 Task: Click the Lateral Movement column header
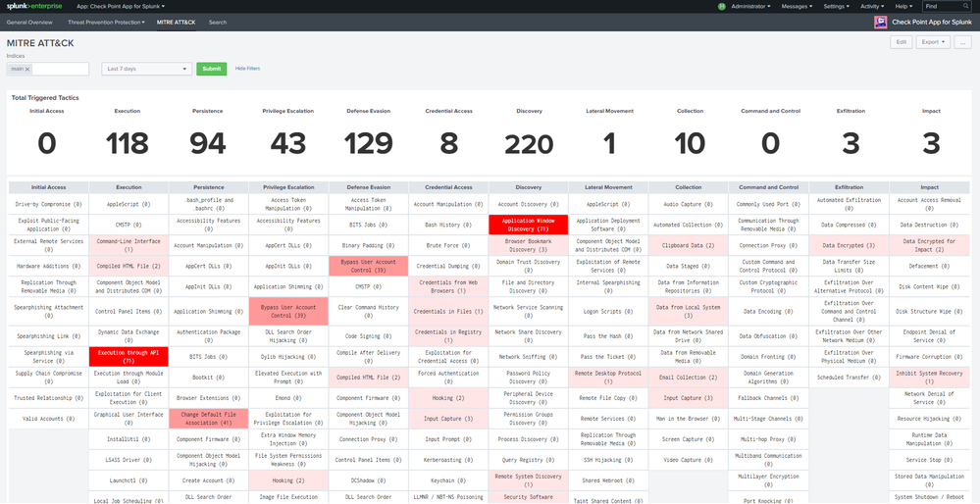(x=609, y=186)
